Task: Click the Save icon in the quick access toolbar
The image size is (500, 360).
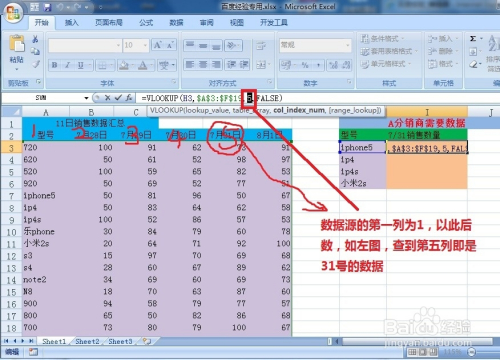Action: 48,7
